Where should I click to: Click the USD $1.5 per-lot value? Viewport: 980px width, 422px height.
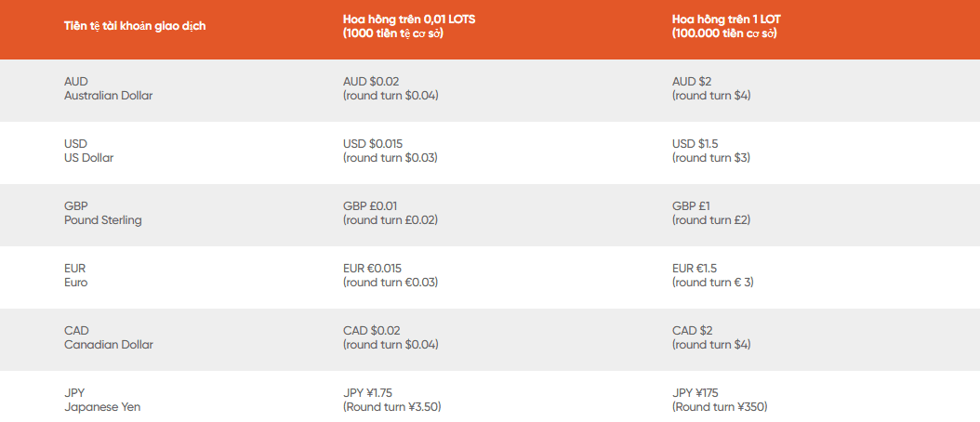[695, 144]
